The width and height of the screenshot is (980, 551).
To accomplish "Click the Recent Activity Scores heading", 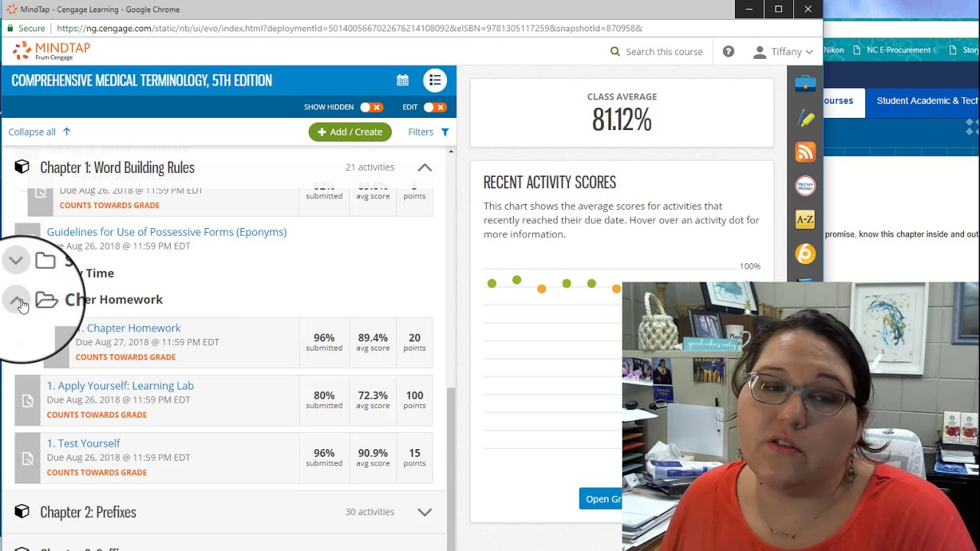I will [550, 182].
